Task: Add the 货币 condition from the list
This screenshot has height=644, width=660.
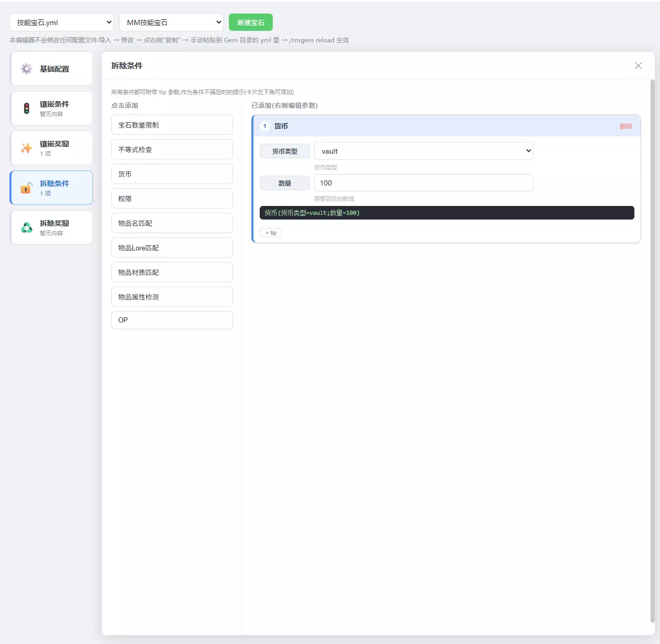Action: coord(172,174)
